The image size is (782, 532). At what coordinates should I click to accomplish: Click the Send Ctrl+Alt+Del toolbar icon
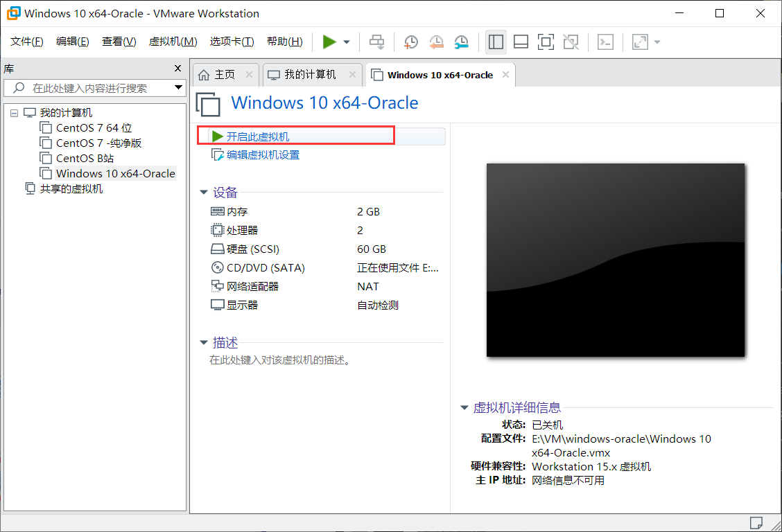click(x=376, y=42)
